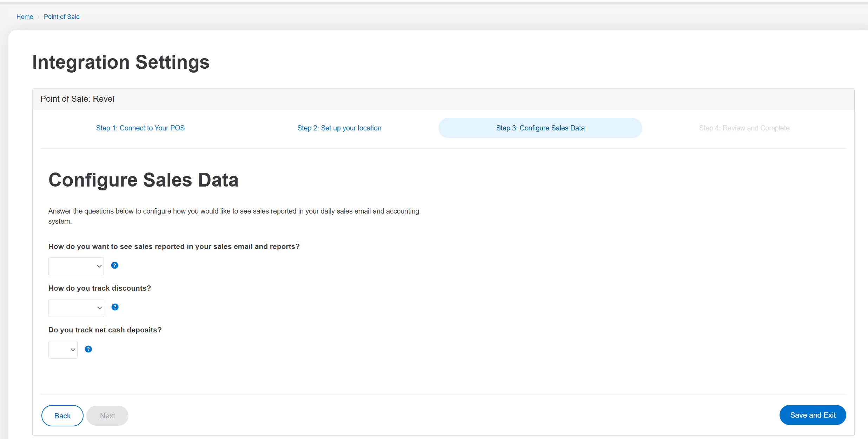Screen dimensions: 868x439
Task: Follow the Point of Sale breadcrumb link
Action: tap(62, 17)
